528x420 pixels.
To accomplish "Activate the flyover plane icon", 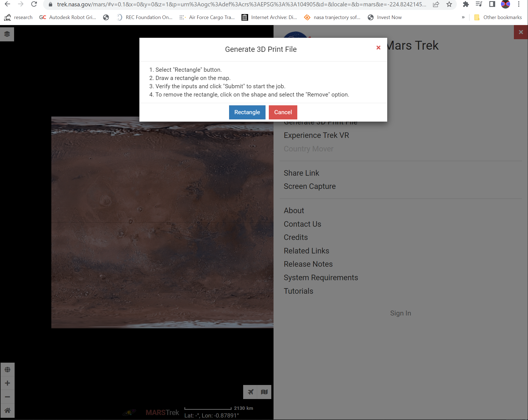I will click(x=250, y=392).
